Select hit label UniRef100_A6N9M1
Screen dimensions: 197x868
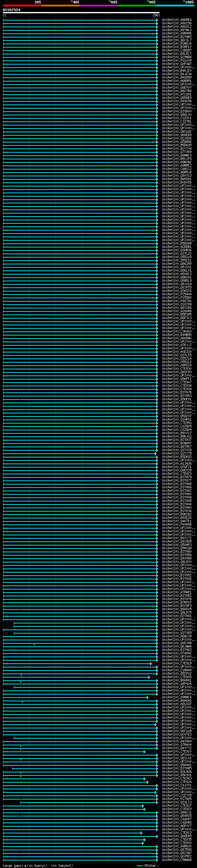177,81
